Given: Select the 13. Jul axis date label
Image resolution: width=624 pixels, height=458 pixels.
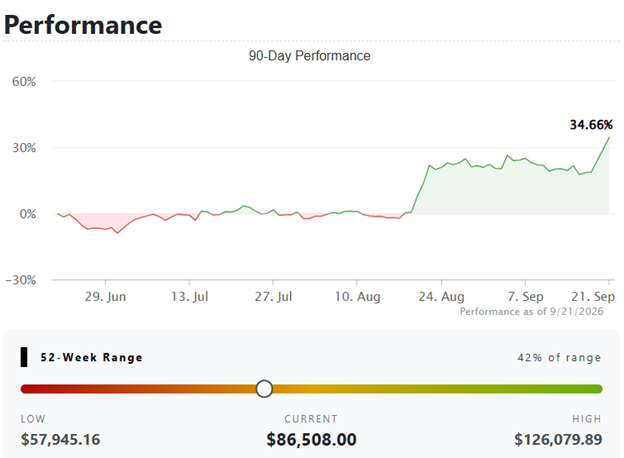Looking at the screenshot, I should click(190, 297).
